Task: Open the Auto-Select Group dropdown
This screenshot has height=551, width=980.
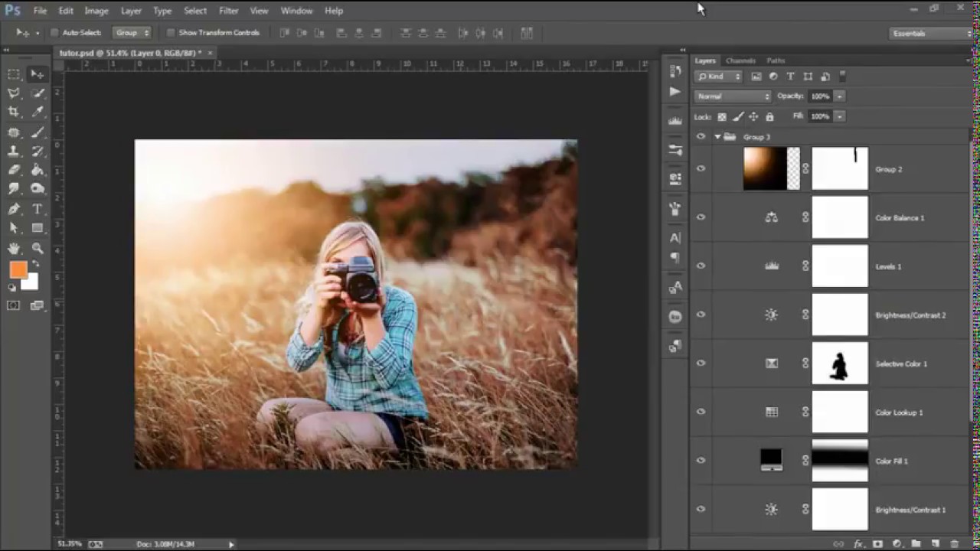Action: click(132, 33)
